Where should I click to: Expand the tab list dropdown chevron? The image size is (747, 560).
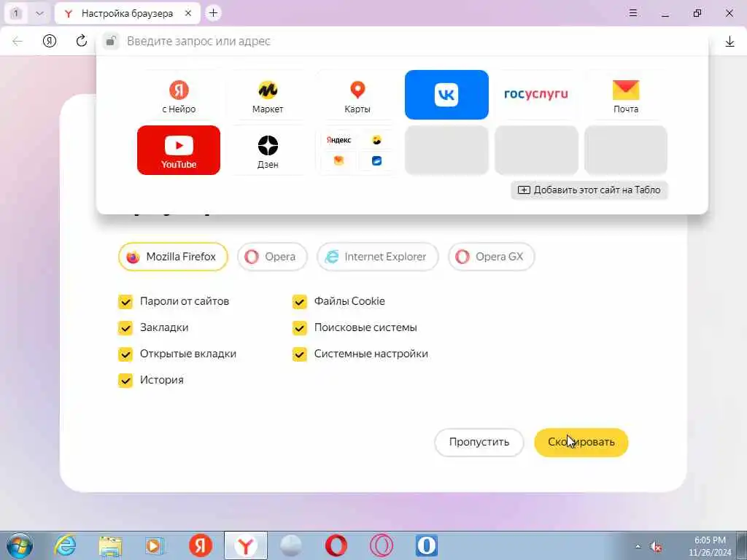(39, 13)
